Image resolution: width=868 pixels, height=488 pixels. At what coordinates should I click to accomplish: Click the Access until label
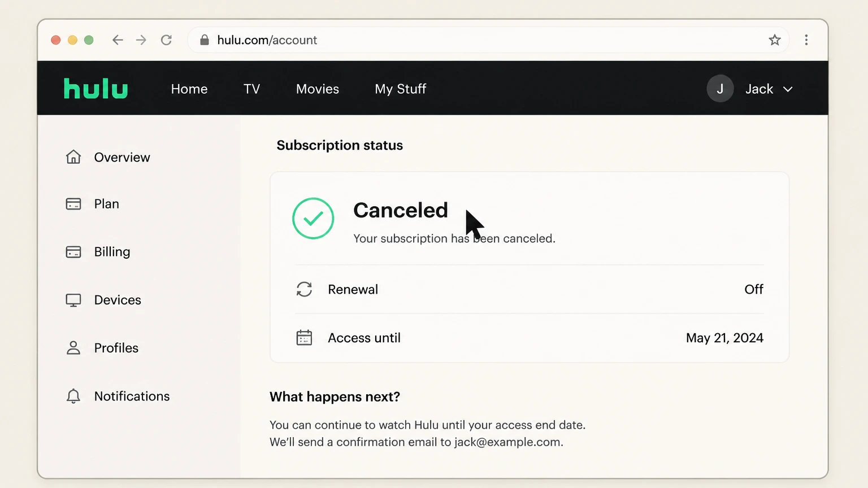pyautogui.click(x=364, y=338)
